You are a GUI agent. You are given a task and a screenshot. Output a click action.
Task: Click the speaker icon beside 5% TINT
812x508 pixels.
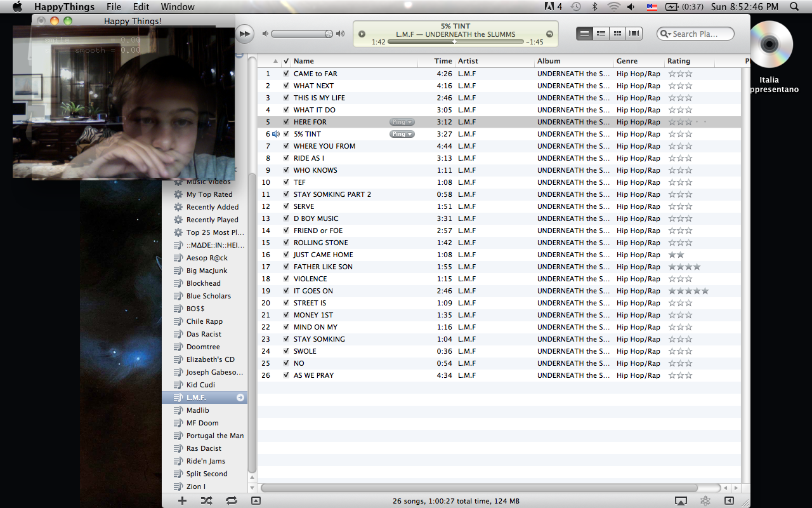tap(276, 134)
